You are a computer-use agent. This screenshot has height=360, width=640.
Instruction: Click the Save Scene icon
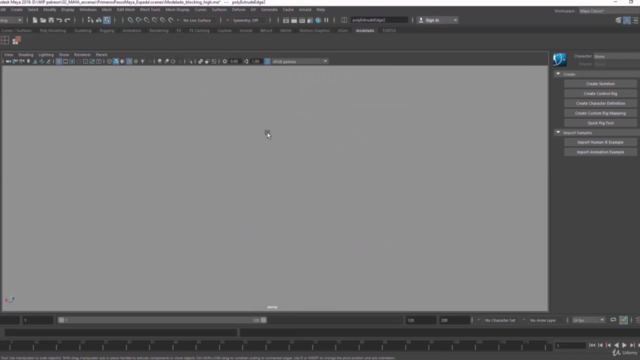click(x=51, y=20)
